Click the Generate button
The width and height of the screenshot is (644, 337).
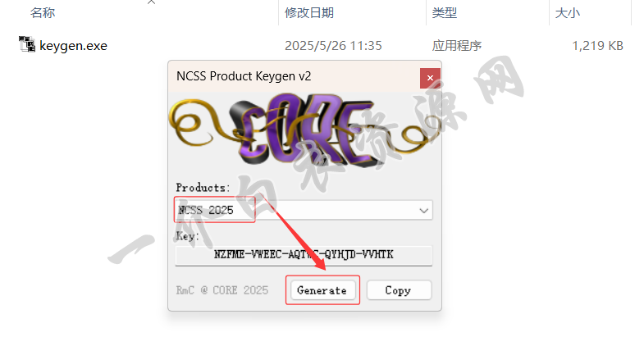(322, 290)
